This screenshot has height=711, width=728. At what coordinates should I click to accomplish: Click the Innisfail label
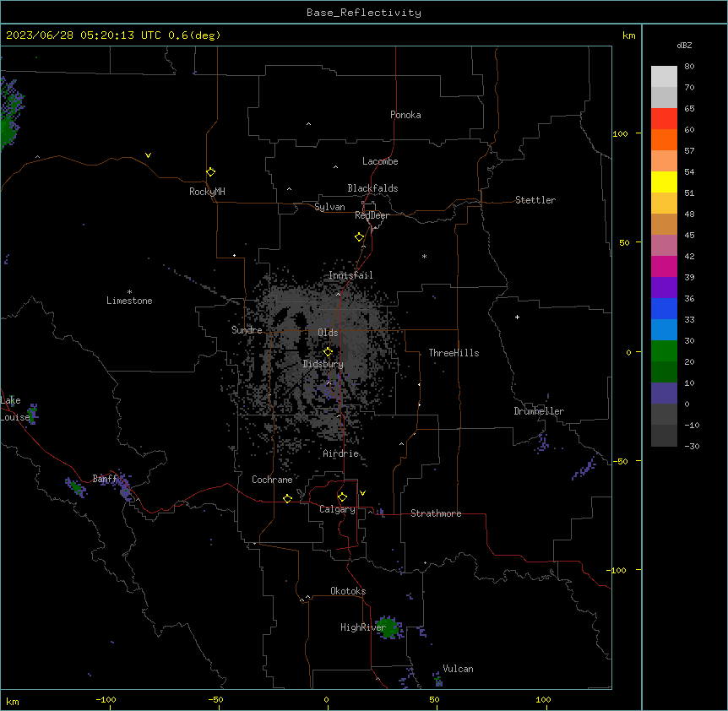tap(350, 275)
